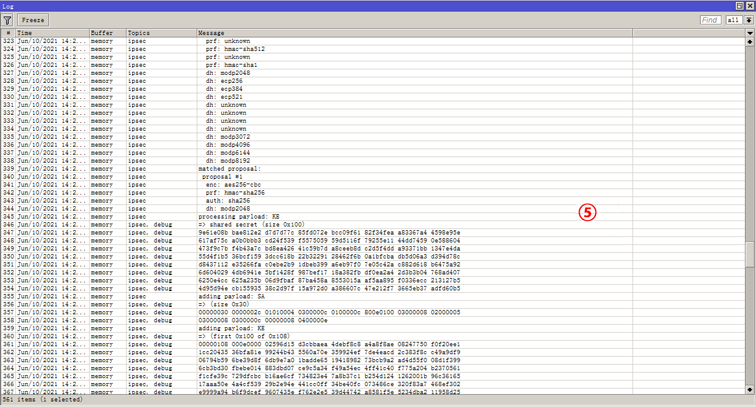Select row 327 'dh: modp2048'
Image resolution: width=756 pixels, height=407 pixels.
click(x=373, y=73)
